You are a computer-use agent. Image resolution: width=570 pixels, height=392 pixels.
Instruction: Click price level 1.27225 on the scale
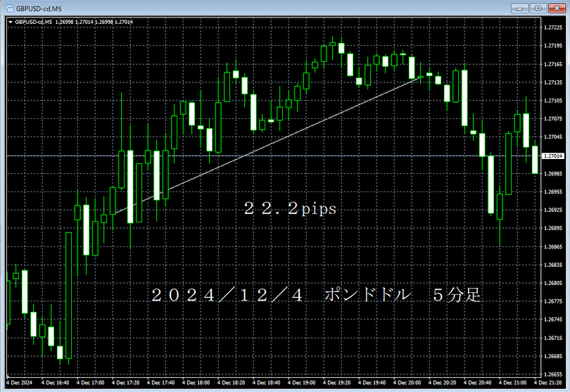(553, 27)
